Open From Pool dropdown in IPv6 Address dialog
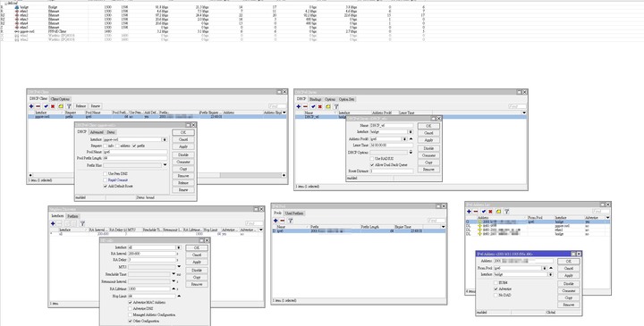The width and height of the screenshot is (644, 326). (545, 268)
